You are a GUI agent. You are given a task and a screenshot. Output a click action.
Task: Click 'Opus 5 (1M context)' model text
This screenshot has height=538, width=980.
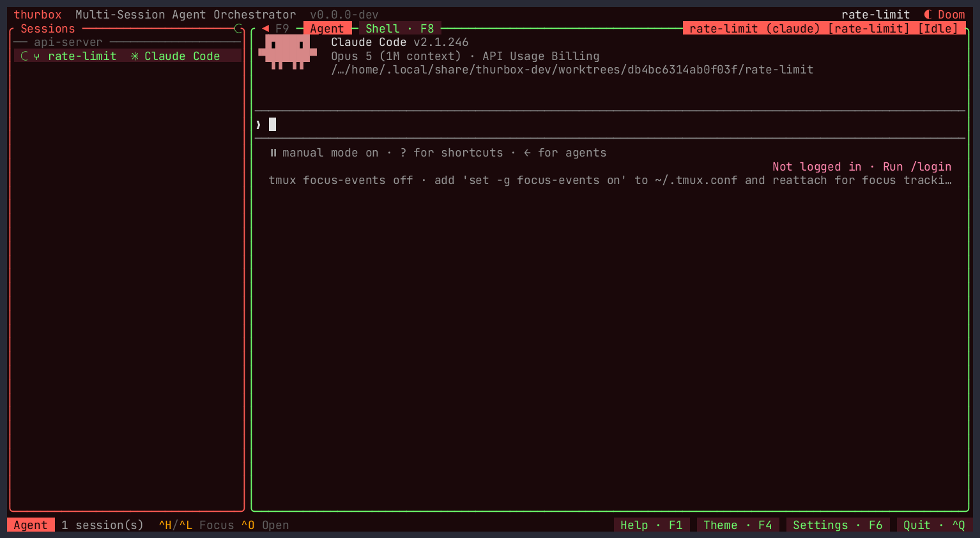[x=396, y=56]
